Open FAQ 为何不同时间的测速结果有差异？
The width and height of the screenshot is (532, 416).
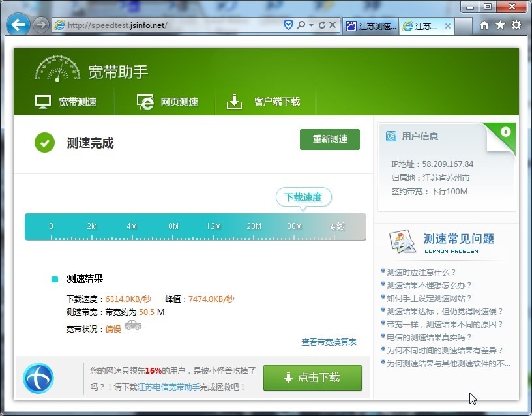pyautogui.click(x=445, y=351)
